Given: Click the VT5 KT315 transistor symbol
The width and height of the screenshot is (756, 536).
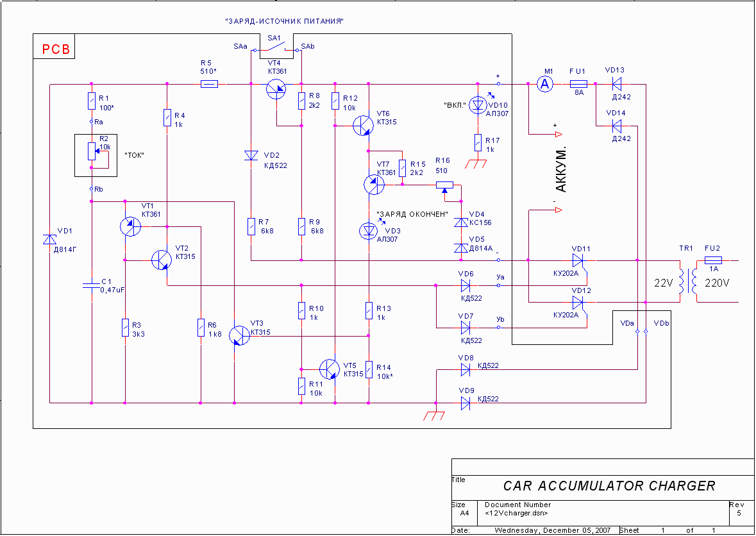Looking at the screenshot, I should point(330,369).
